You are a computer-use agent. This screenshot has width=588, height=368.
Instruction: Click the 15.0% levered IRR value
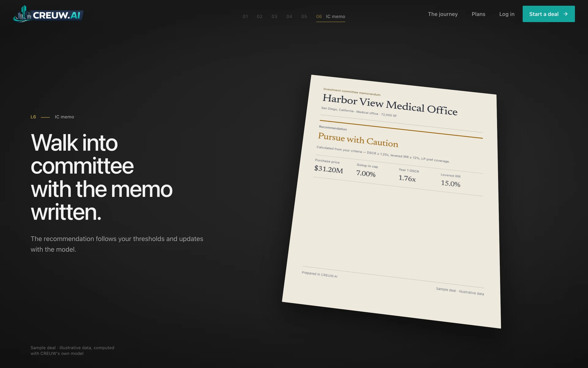[450, 183]
